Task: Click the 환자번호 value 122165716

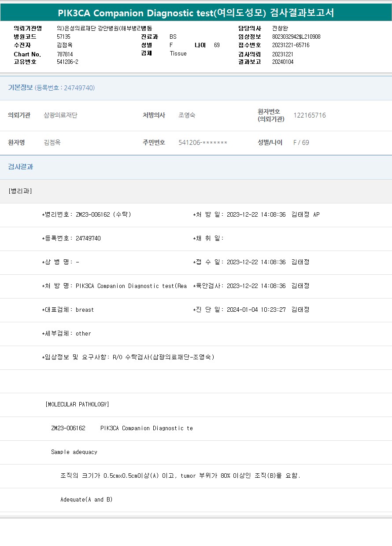Action: pyautogui.click(x=309, y=115)
